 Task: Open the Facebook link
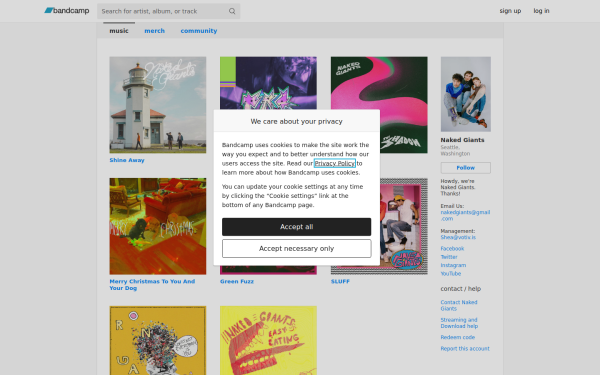coord(452,248)
